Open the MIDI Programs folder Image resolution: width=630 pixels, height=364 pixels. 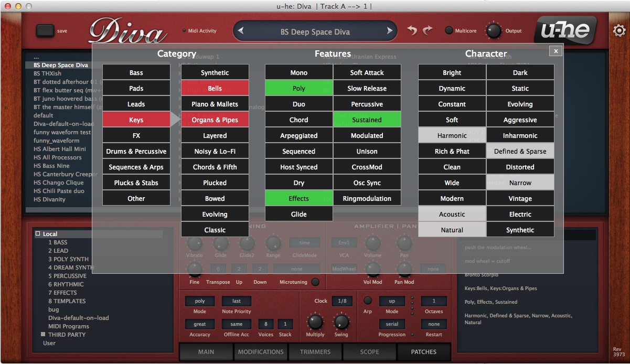click(69, 326)
